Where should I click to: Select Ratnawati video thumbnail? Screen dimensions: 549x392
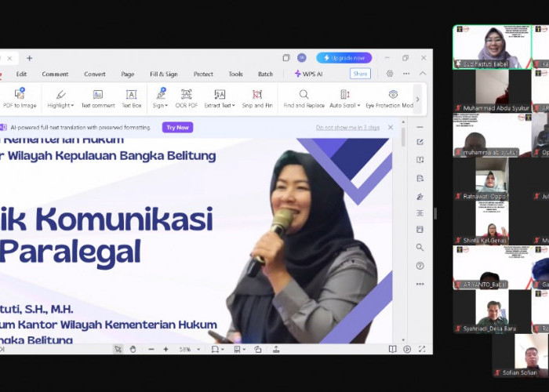click(492, 180)
